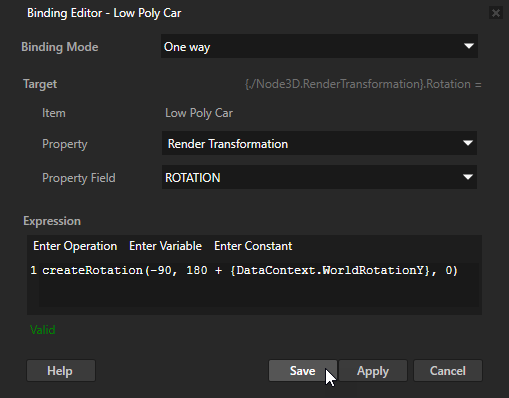509x398 pixels.
Task: Click the Help button
Action: point(61,370)
